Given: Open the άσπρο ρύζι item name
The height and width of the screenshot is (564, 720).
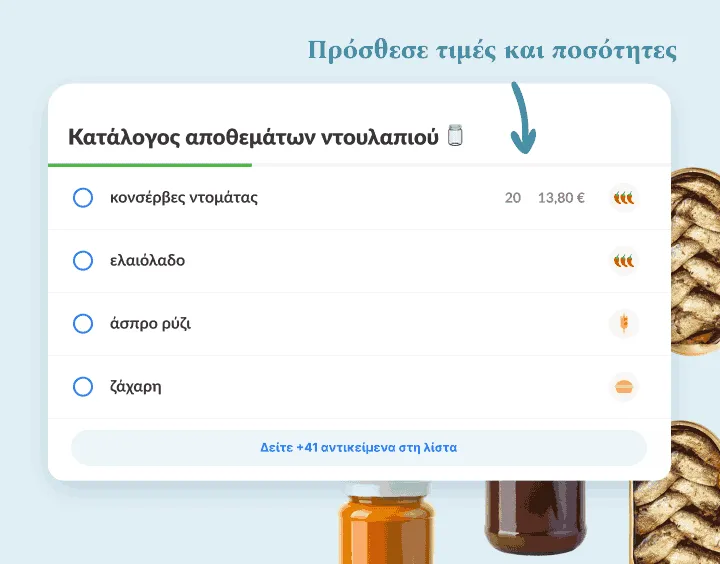Looking at the screenshot, I should click(150, 323).
